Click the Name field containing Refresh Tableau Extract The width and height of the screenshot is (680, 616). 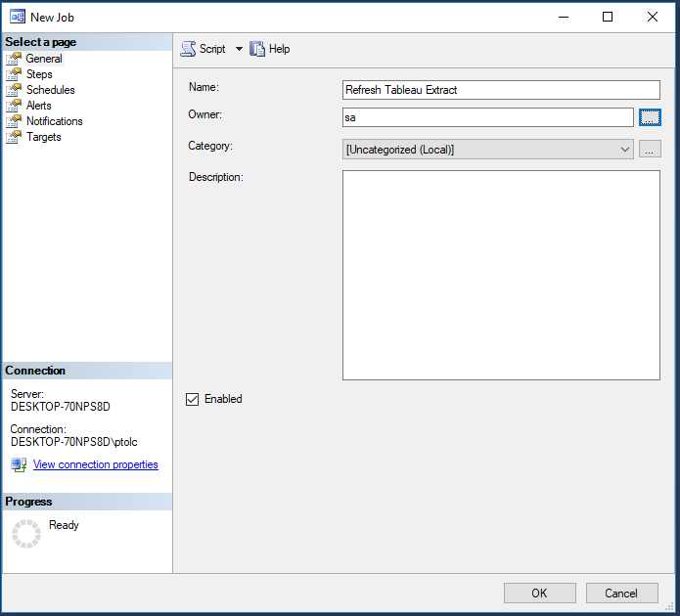501,90
